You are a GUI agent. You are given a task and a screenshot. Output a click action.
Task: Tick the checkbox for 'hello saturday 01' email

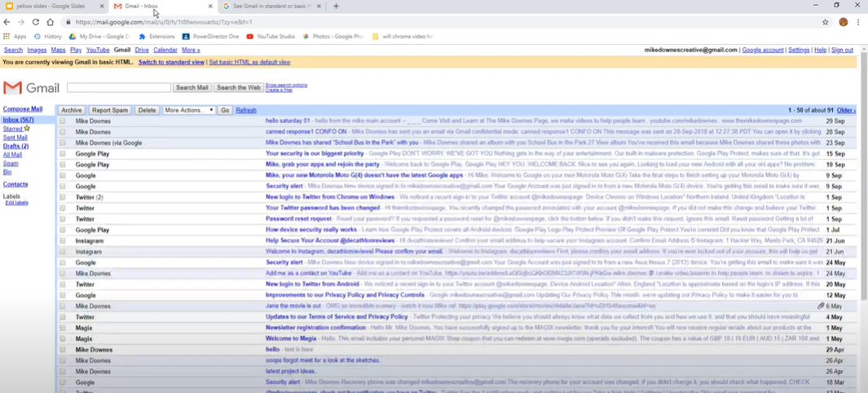pos(63,121)
